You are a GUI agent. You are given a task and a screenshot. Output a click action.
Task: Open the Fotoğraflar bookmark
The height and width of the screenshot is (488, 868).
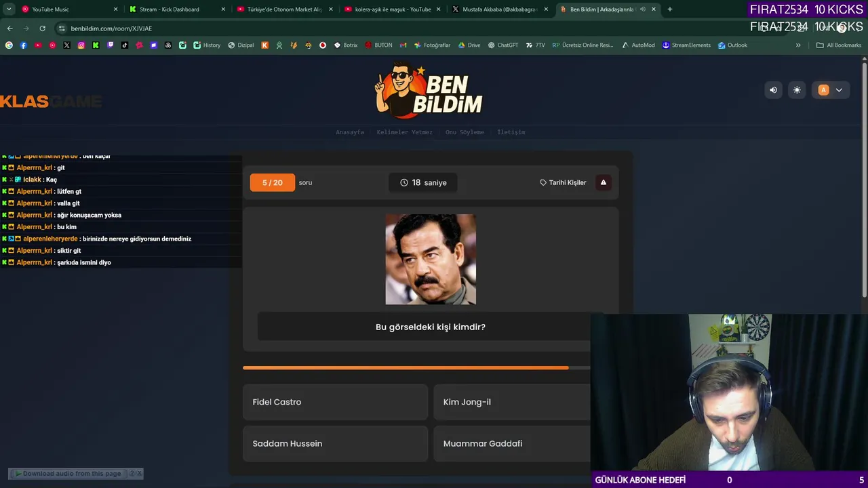tap(432, 45)
